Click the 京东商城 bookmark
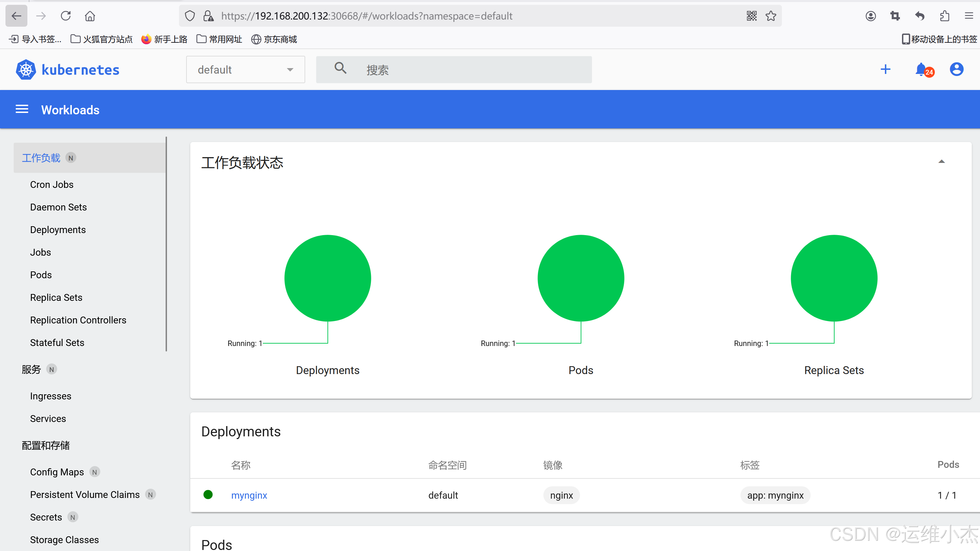Image resolution: width=980 pixels, height=551 pixels. 275,39
